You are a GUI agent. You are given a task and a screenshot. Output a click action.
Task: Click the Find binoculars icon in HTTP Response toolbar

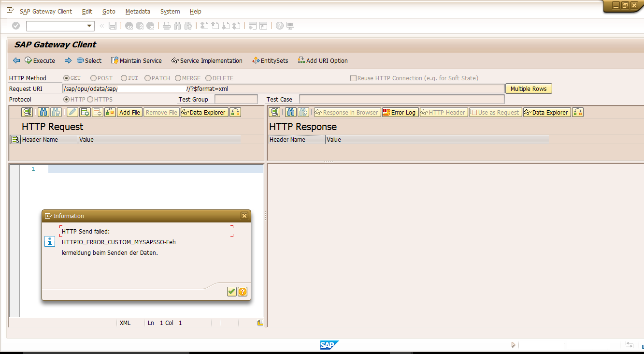(x=291, y=112)
